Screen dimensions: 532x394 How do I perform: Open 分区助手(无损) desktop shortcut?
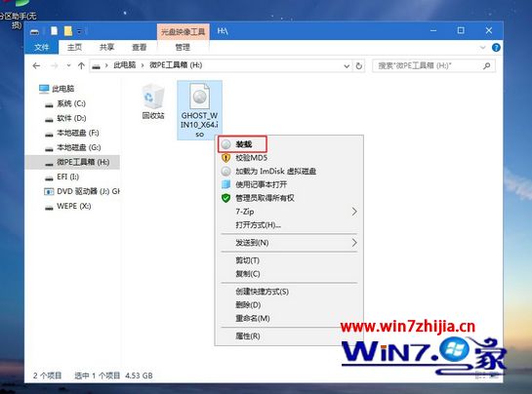click(18, 16)
